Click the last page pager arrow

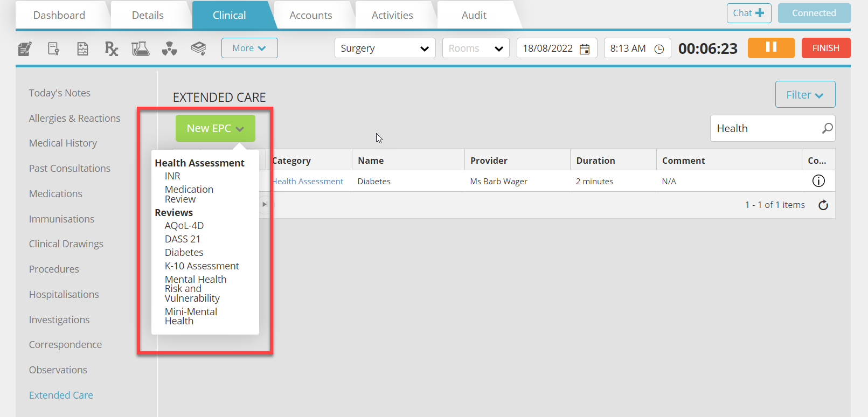point(265,204)
